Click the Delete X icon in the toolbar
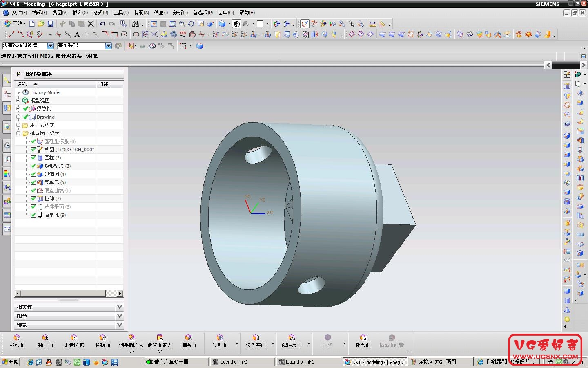The width and height of the screenshot is (588, 368). pos(91,24)
